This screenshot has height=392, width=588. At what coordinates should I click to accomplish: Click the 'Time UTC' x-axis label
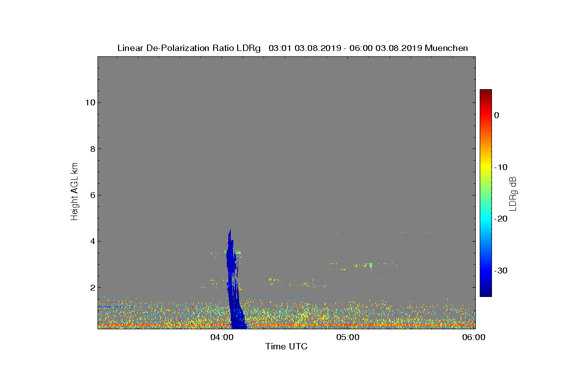286,346
